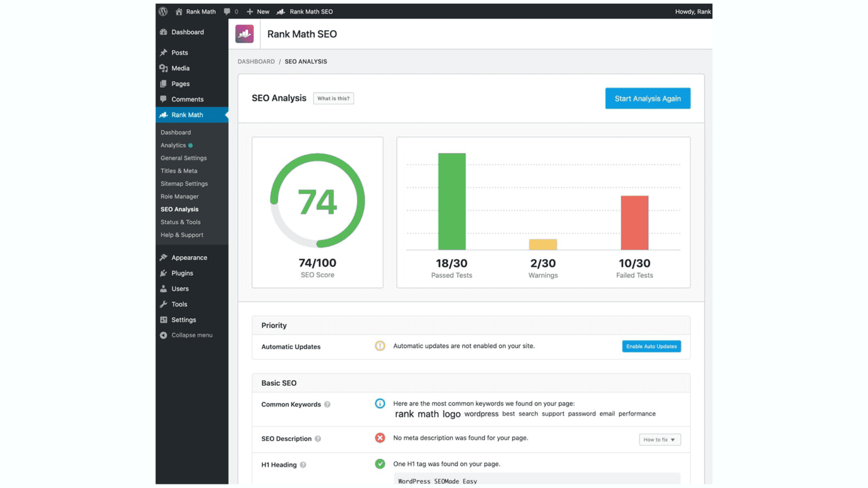The image size is (868, 488).
Task: Click help icon next to SEO Description
Action: [318, 439]
